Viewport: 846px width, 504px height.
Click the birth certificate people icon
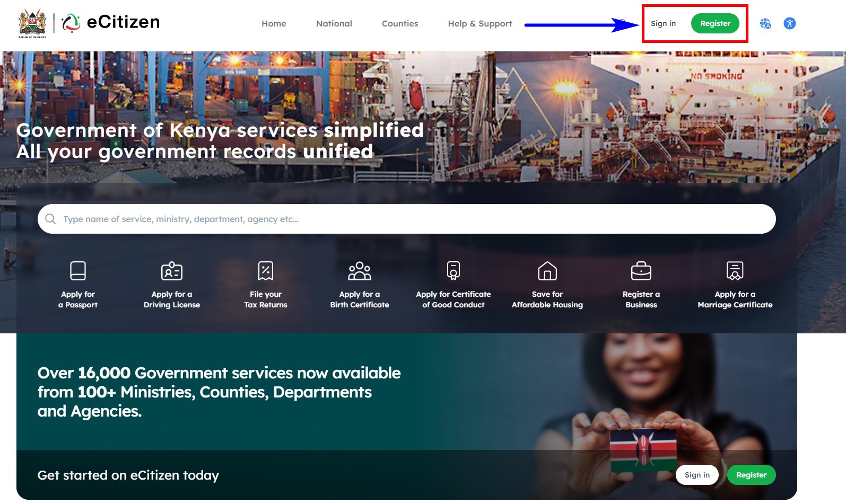tap(360, 271)
